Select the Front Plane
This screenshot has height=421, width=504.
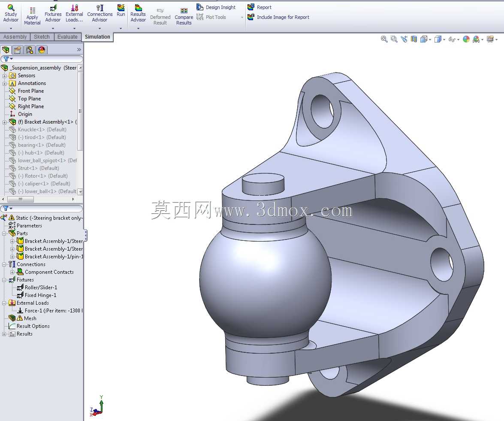(x=31, y=91)
